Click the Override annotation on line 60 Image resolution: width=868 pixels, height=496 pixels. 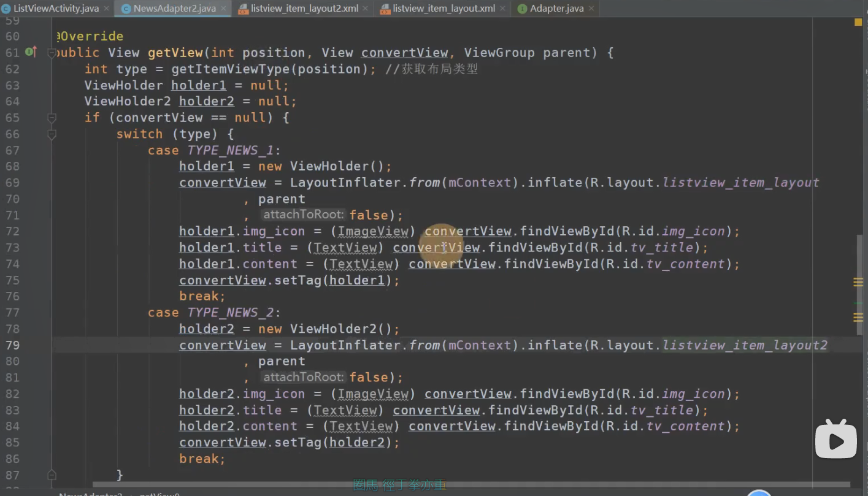point(89,36)
